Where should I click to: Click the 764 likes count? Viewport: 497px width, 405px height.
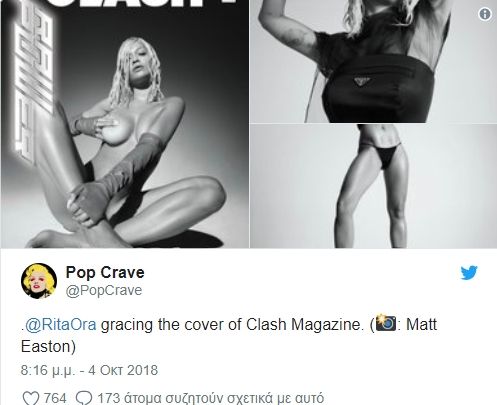point(55,398)
